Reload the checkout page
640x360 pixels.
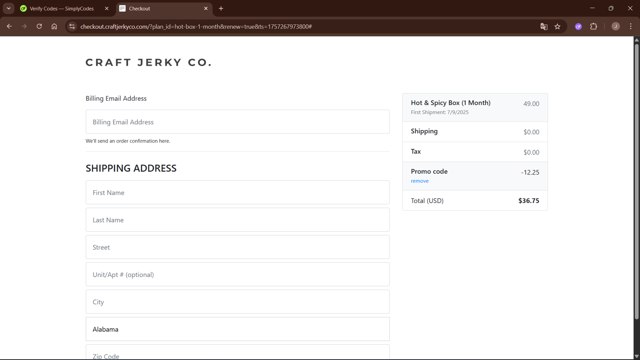(x=39, y=26)
